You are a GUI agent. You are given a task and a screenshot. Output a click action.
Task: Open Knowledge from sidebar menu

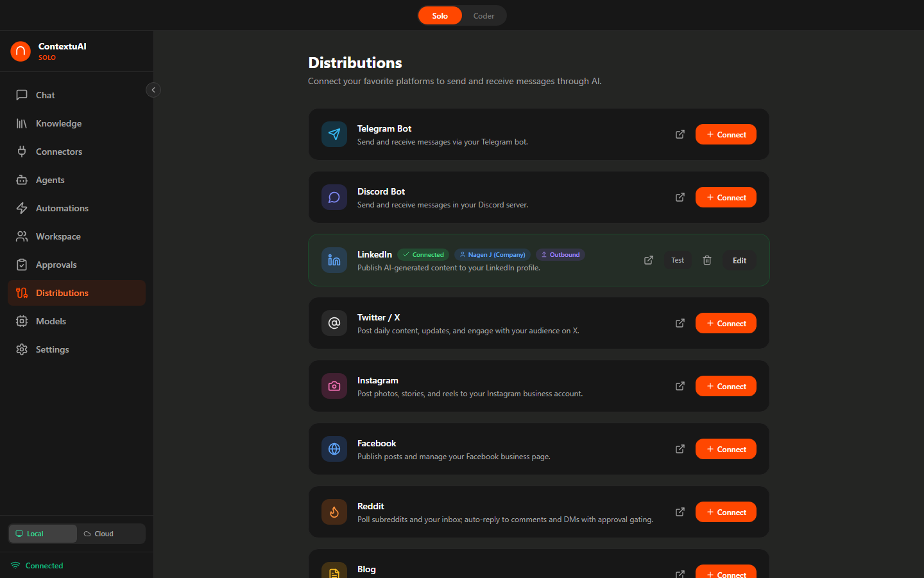pyautogui.click(x=76, y=123)
